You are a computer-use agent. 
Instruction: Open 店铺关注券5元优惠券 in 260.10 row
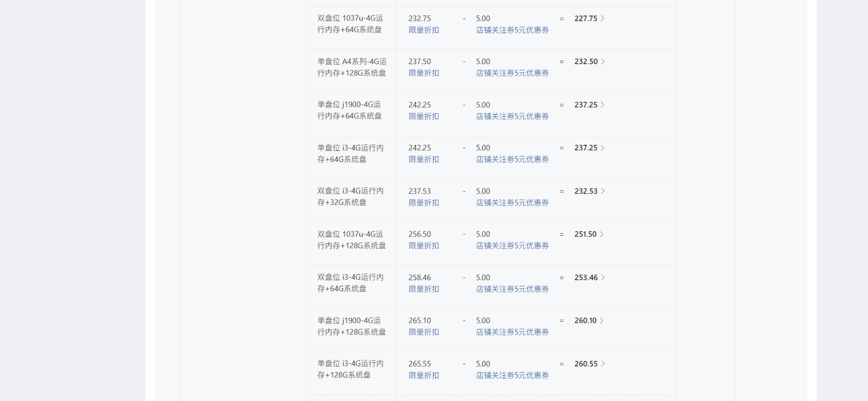click(x=512, y=332)
